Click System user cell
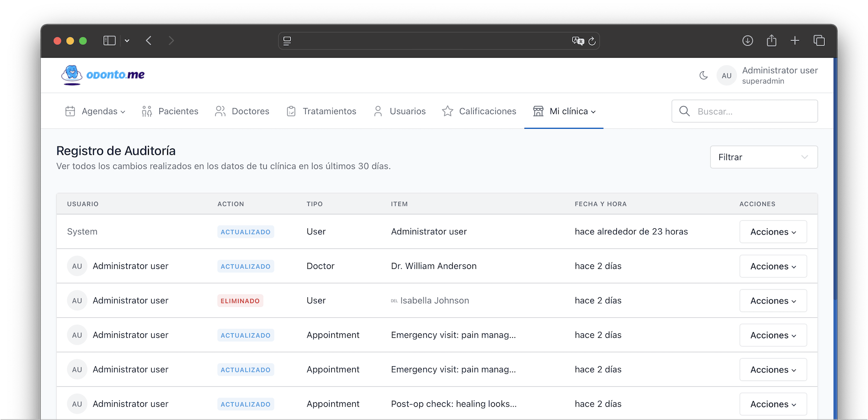 coord(82,232)
